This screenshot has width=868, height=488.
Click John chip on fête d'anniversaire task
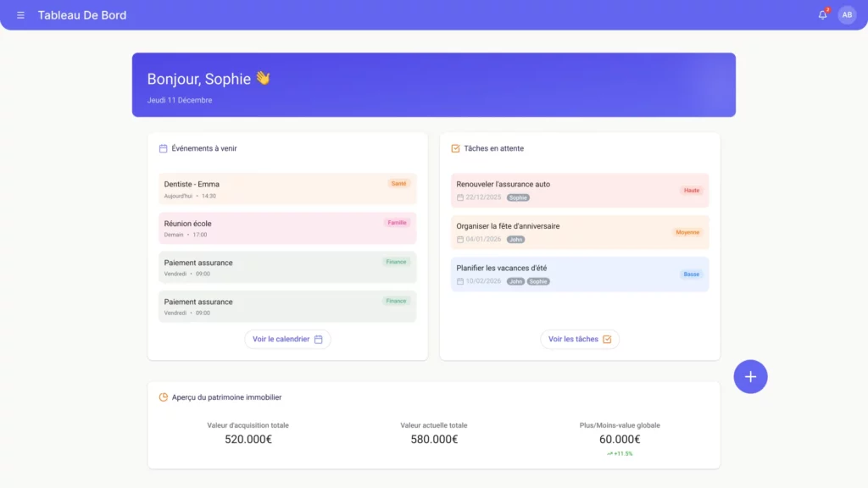tap(515, 240)
